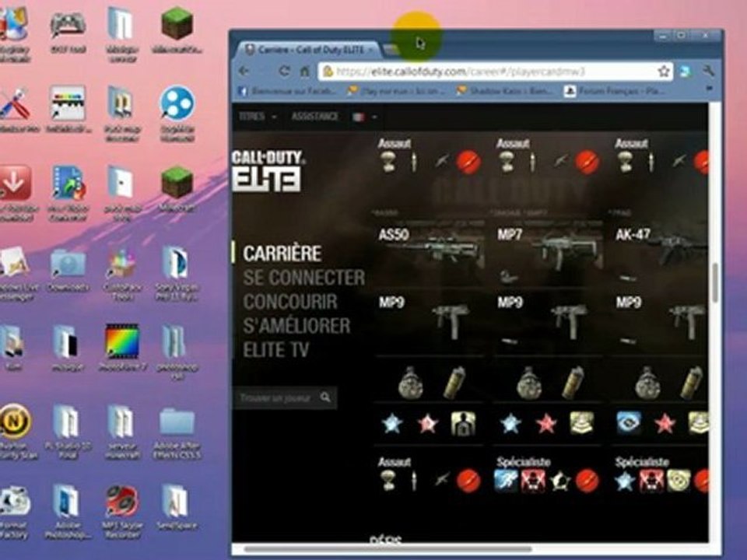This screenshot has height=560, width=747.
Task: Click the page horizontal scrollbar
Action: 388,550
